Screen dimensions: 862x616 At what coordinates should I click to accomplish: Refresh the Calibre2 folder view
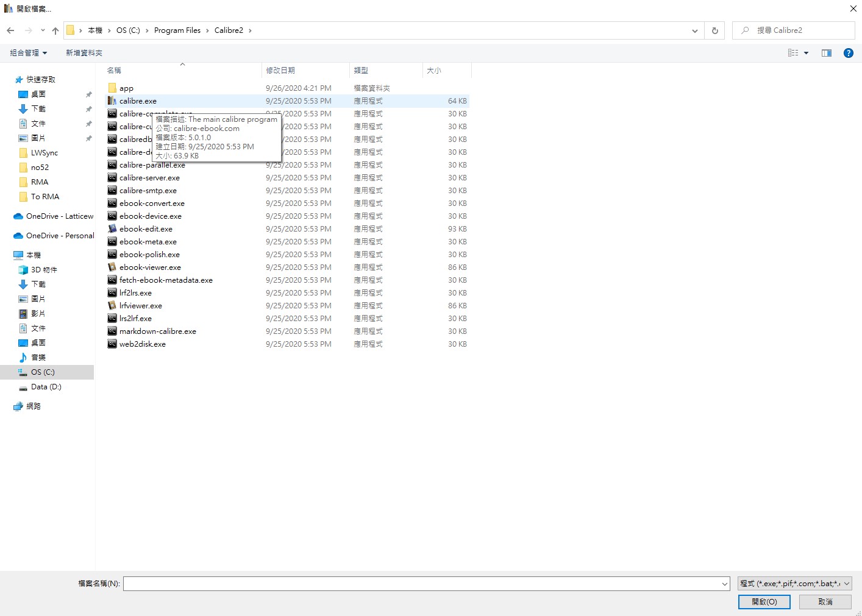tap(715, 30)
